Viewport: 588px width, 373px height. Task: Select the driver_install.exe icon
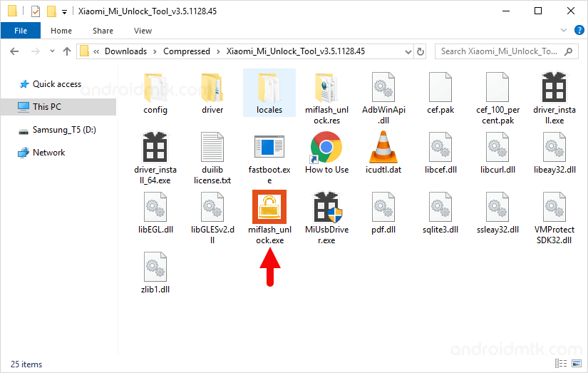[555, 87]
